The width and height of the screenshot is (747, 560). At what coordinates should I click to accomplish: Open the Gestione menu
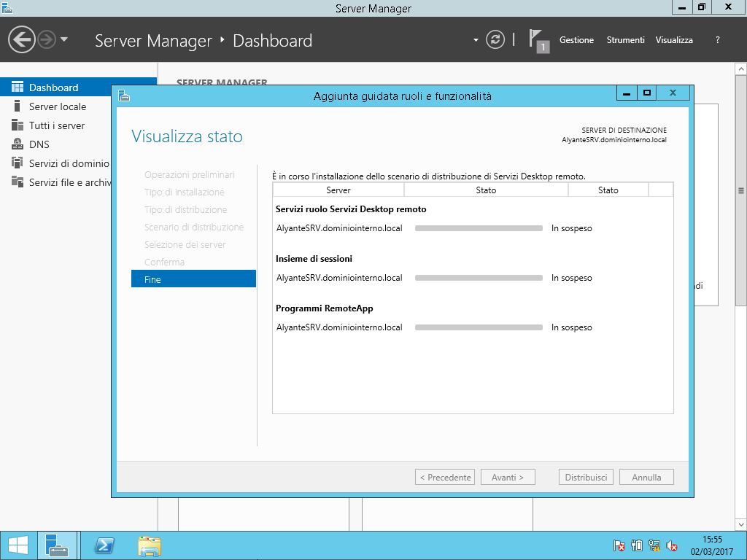576,40
